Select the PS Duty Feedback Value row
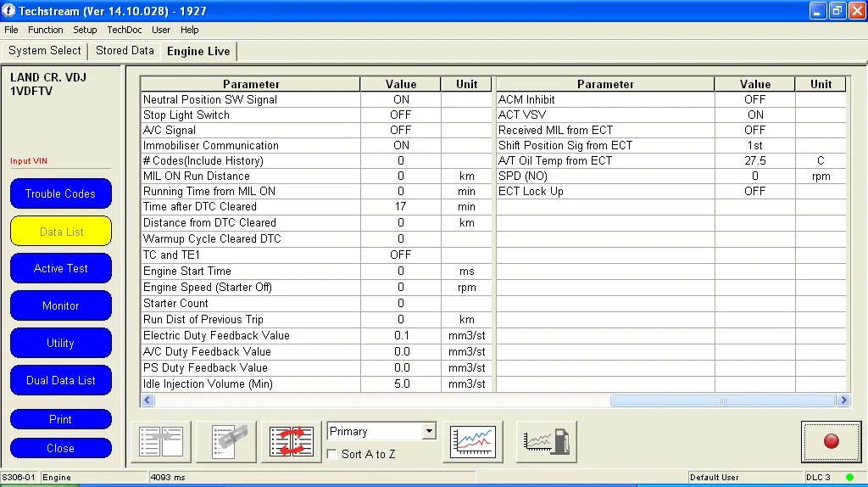Screen dimensions: 868x487 coord(317,368)
